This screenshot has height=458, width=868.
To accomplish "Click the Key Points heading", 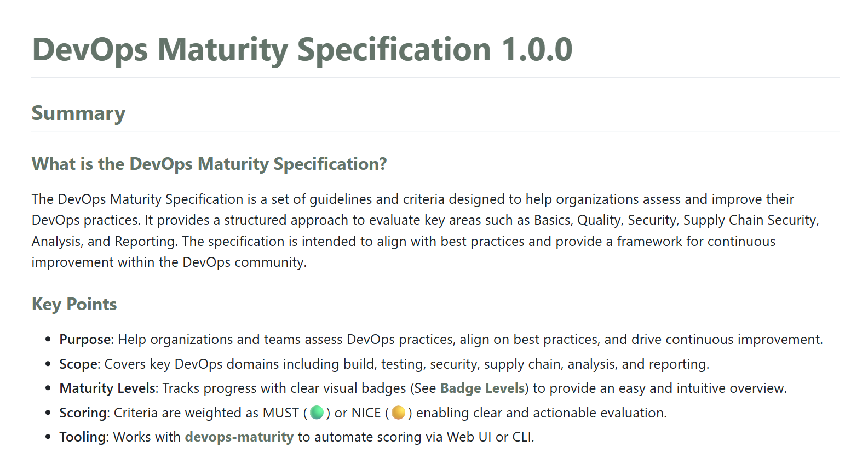I will click(74, 304).
